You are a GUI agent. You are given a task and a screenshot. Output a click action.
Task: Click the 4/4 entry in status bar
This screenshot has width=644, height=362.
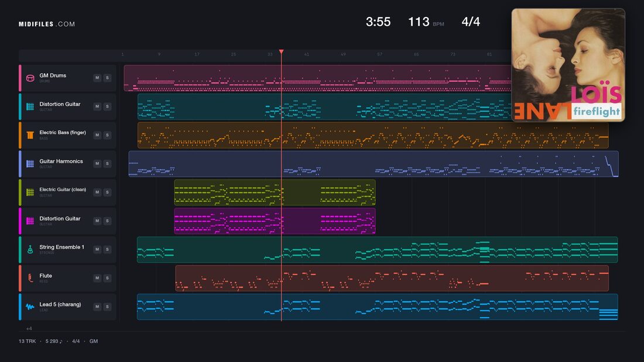point(76,341)
